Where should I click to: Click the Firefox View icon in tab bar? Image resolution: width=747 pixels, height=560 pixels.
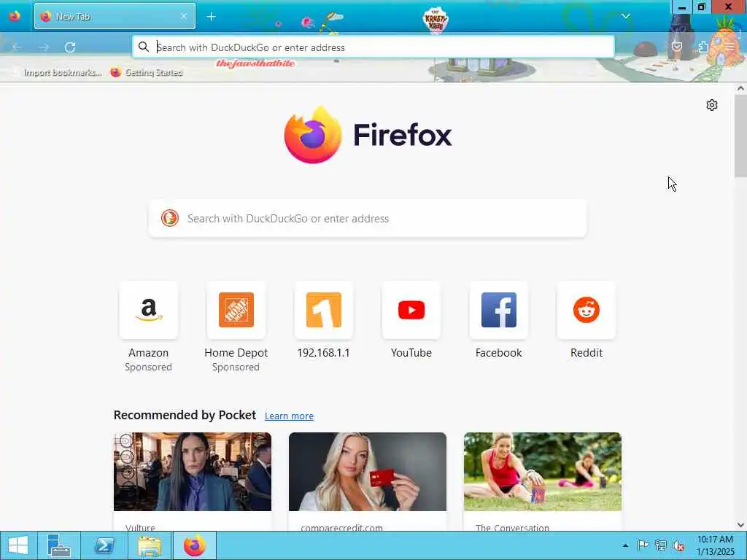(15, 16)
